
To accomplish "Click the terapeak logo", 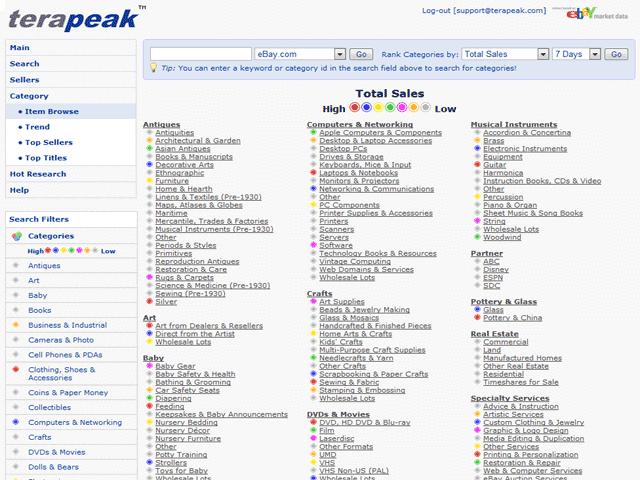I will coord(76,18).
